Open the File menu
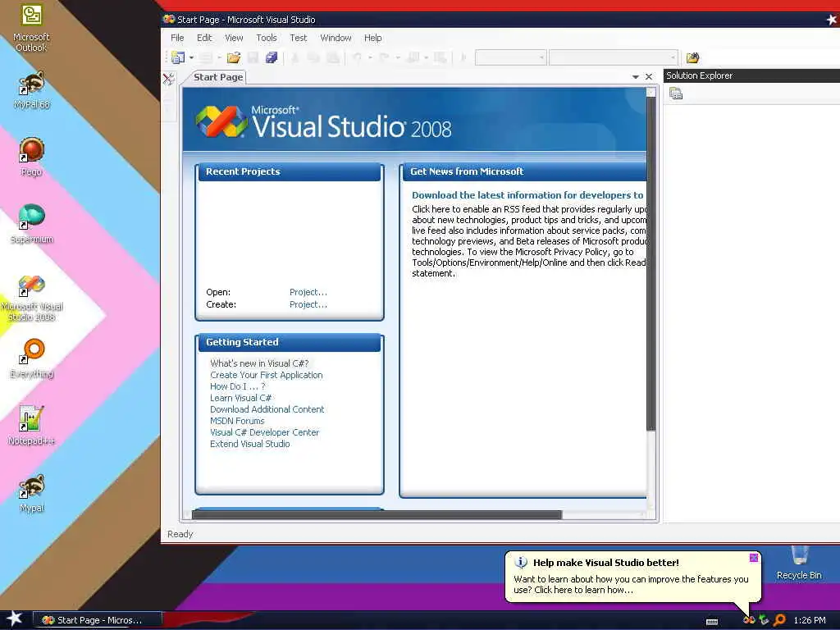Screen dimensions: 840x630 click(x=177, y=38)
